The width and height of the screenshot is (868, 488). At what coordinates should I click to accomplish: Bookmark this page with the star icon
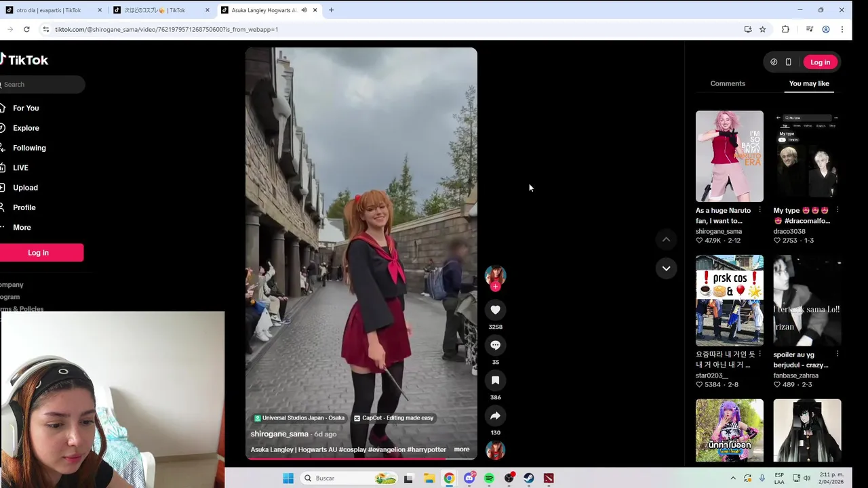762,29
